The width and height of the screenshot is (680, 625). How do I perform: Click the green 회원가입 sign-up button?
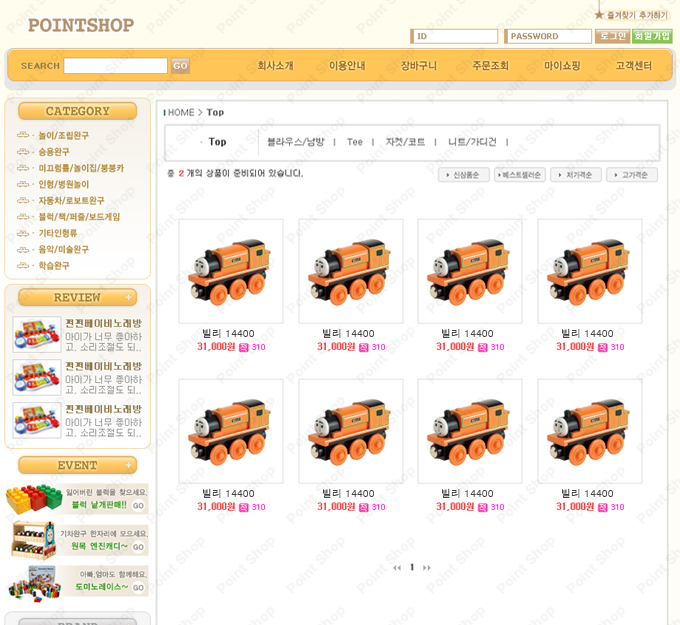coord(652,36)
